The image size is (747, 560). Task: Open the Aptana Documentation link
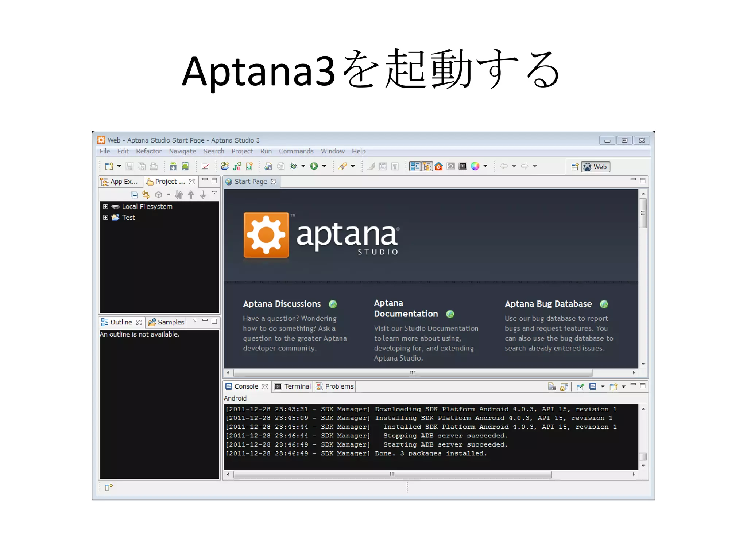(406, 308)
